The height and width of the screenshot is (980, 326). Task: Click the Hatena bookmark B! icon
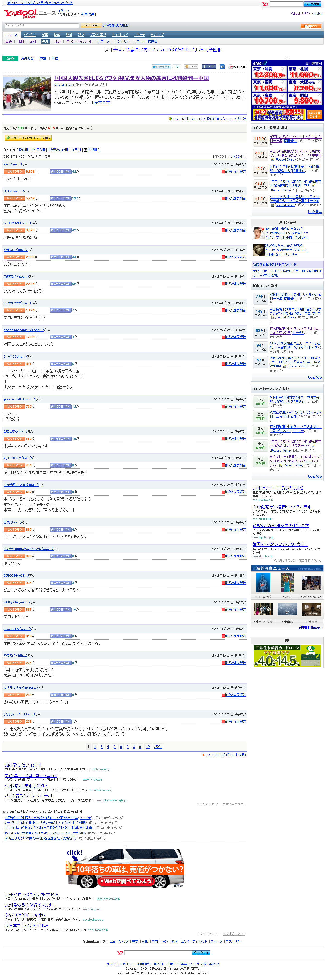pyautogui.click(x=222, y=66)
